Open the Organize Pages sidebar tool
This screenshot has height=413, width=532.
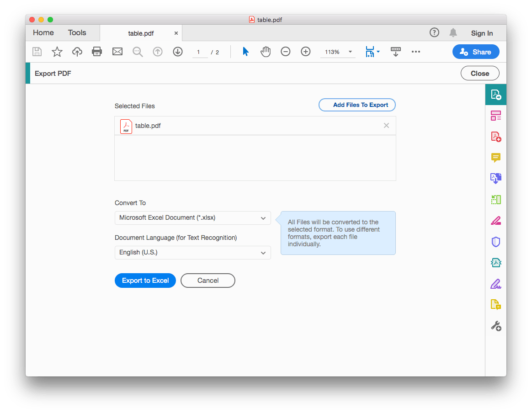pyautogui.click(x=496, y=116)
